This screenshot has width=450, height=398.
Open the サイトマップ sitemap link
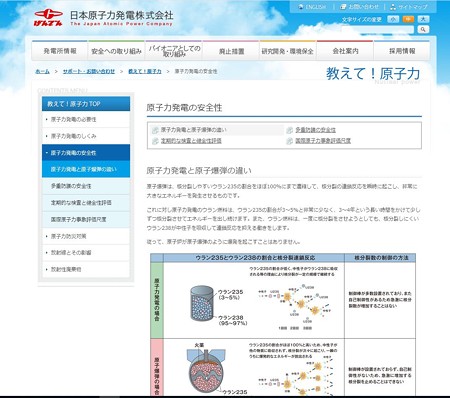(x=413, y=7)
